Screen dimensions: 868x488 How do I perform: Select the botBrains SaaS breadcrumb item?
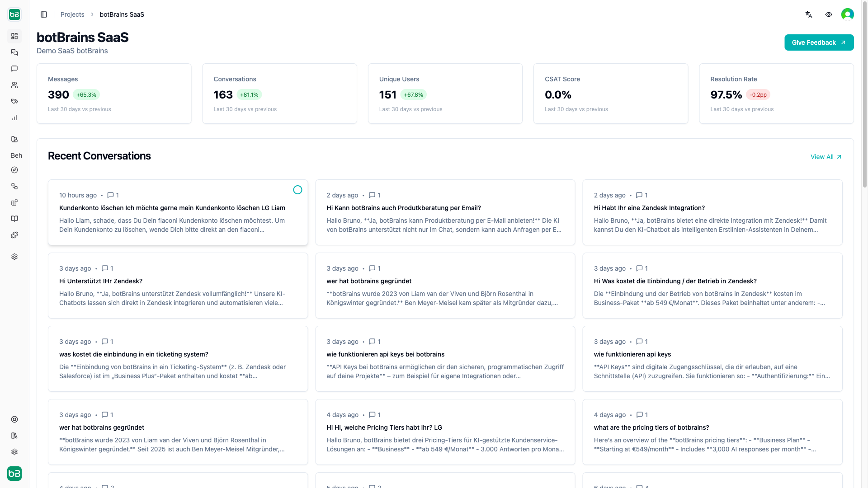pos(121,14)
